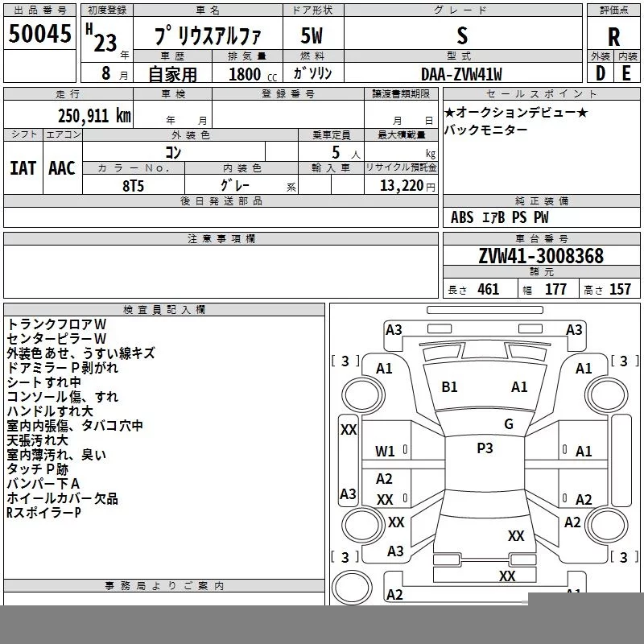Viewport: 644px width, 644px height.
Task: Select the note 天張汚れ大
Action: coord(37,440)
